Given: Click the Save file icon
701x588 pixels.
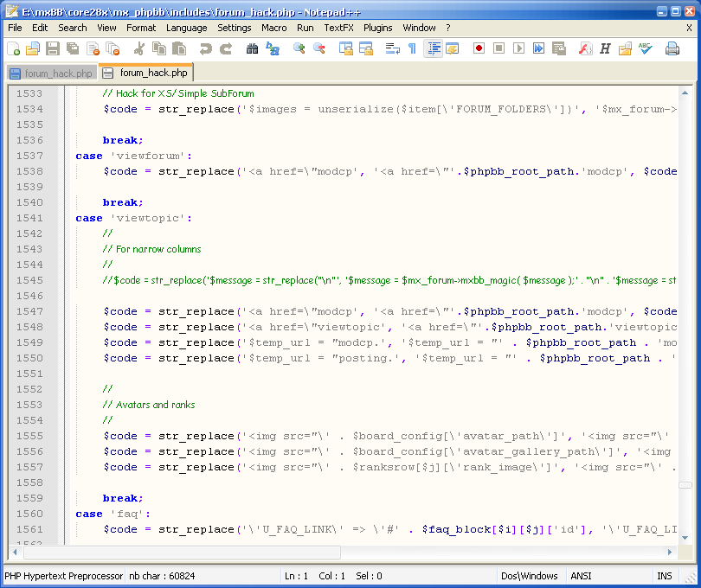Looking at the screenshot, I should pyautogui.click(x=53, y=48).
